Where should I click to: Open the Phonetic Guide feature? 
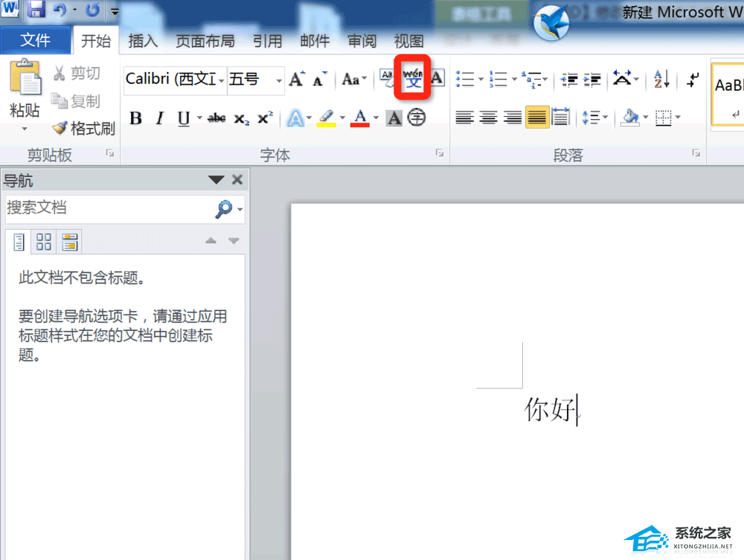412,79
